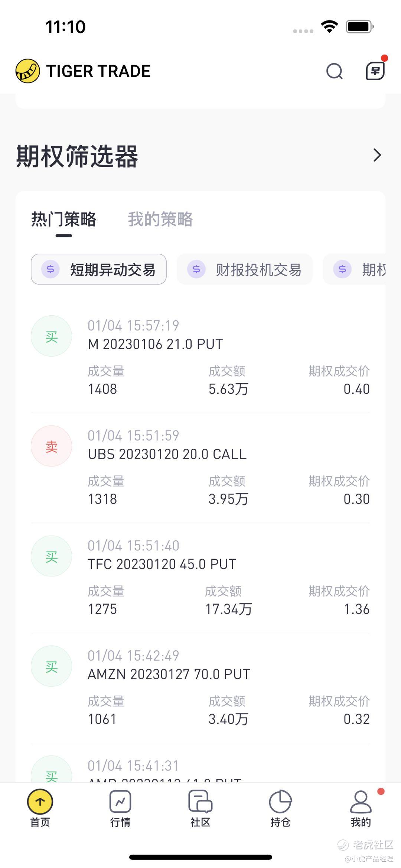
Task: Open AMZN 20230127 70.0 PUT entry
Action: [200, 687]
